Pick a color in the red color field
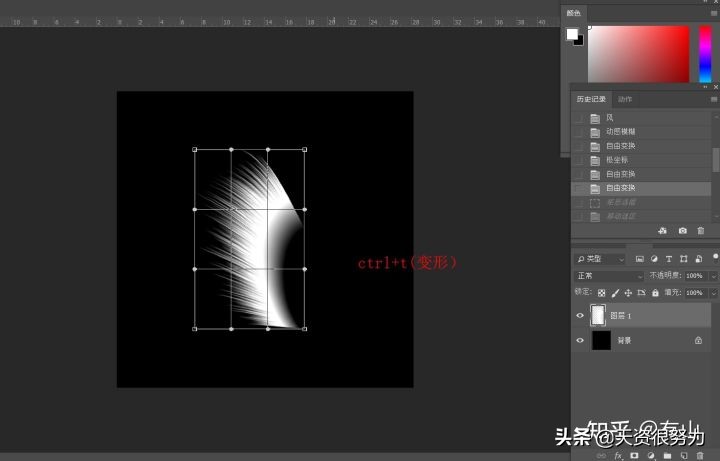The width and height of the screenshot is (720, 461). (x=639, y=54)
